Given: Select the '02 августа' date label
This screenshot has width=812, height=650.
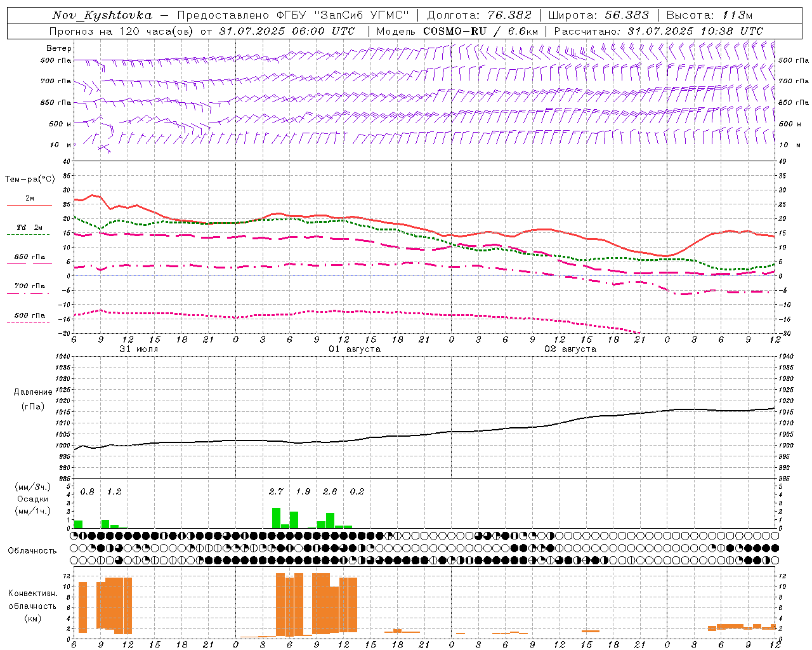Looking at the screenshot, I should coord(570,349).
